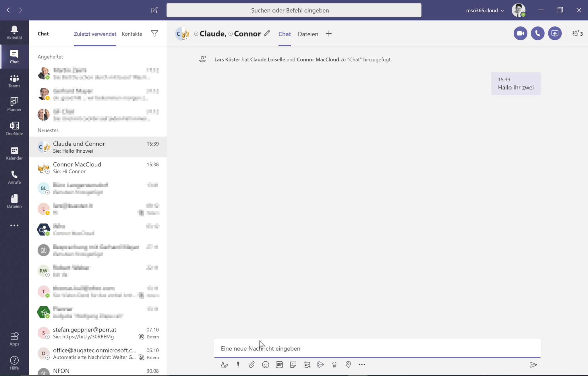The width and height of the screenshot is (588, 376).
Task: Open the emoji picker
Action: (266, 365)
